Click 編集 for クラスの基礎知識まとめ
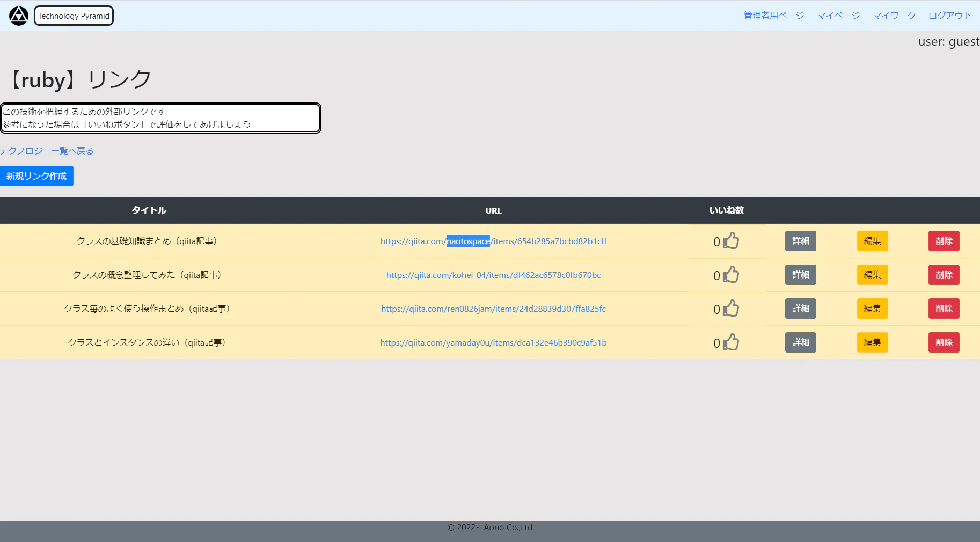 click(x=872, y=241)
